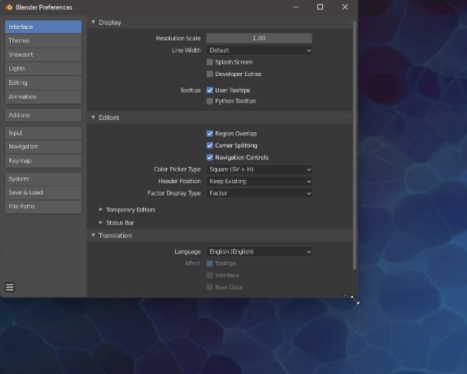Close the Blender Preferences window
The width and height of the screenshot is (467, 374).
(x=345, y=7)
